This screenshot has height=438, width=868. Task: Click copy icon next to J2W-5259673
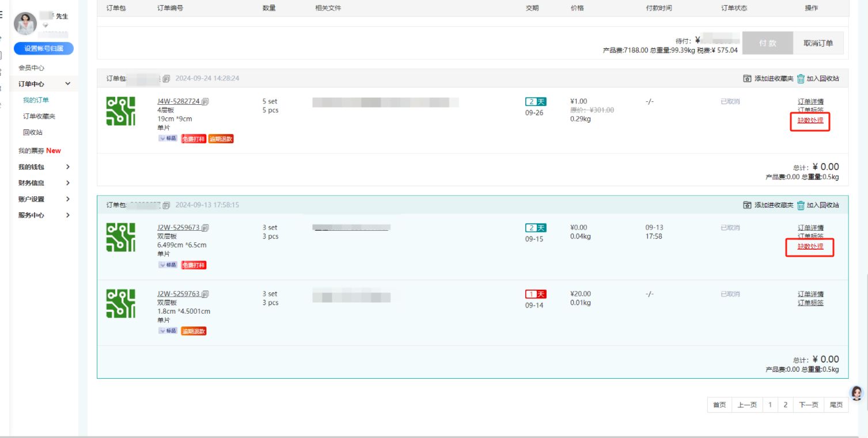point(206,228)
